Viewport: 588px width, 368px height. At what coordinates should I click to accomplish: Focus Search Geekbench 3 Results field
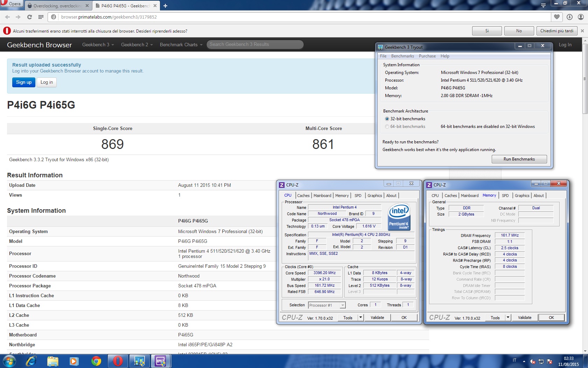(255, 45)
